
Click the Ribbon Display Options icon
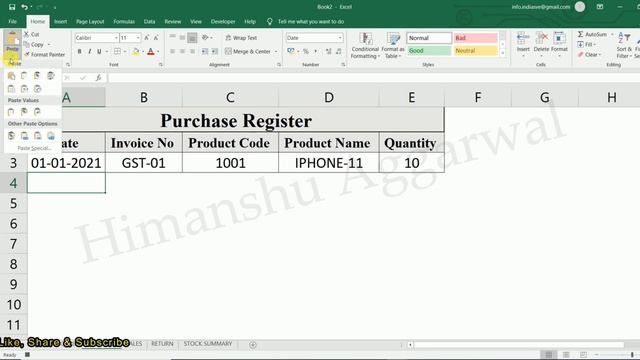600,7
